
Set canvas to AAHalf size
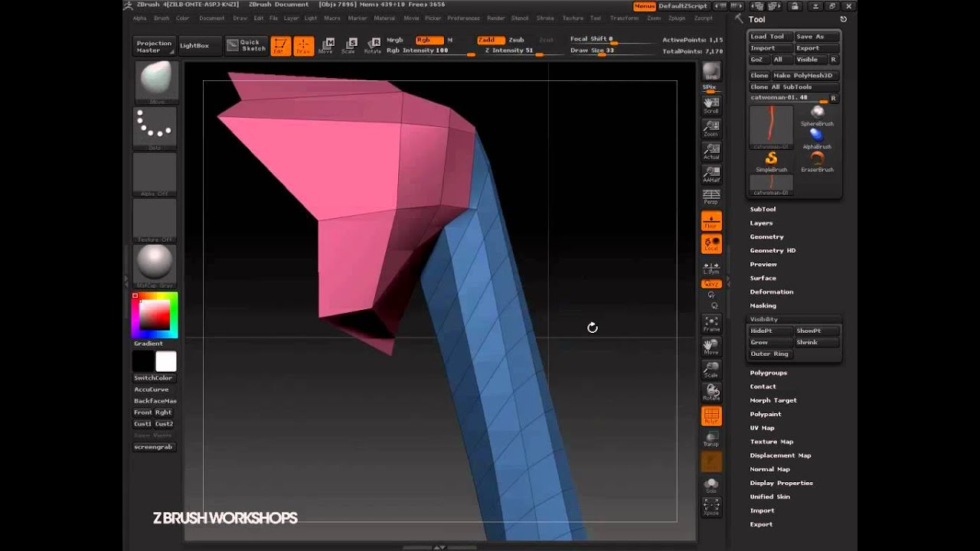(711, 174)
